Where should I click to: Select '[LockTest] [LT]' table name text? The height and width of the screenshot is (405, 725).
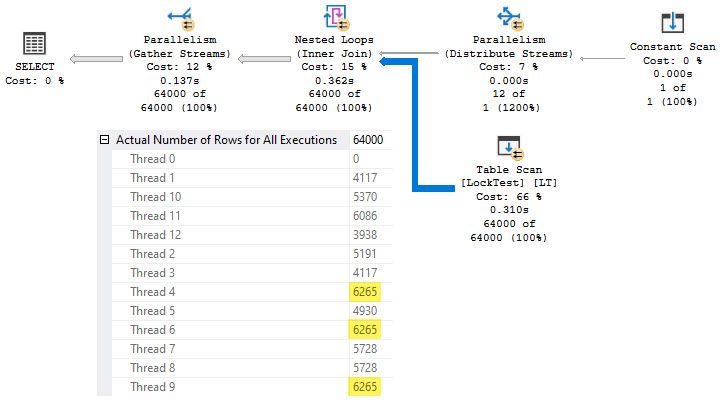coord(509,183)
